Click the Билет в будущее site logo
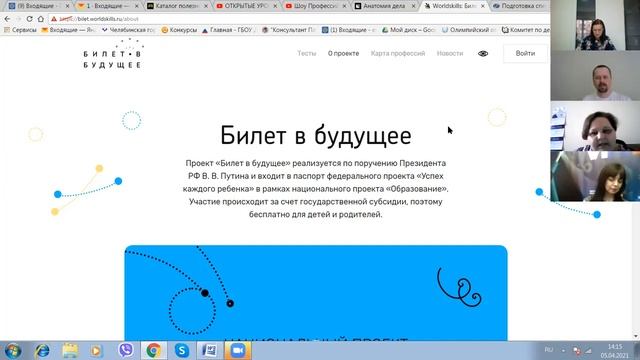640x360 pixels. [x=113, y=54]
